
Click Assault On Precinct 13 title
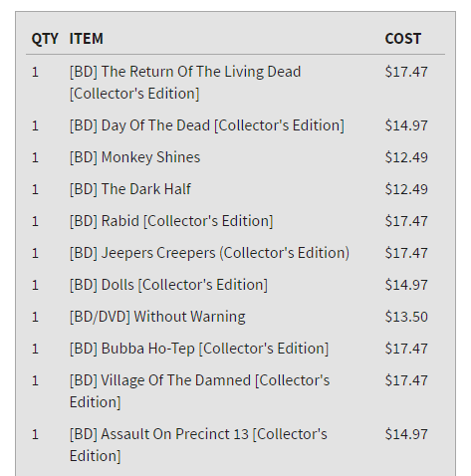[198, 445]
